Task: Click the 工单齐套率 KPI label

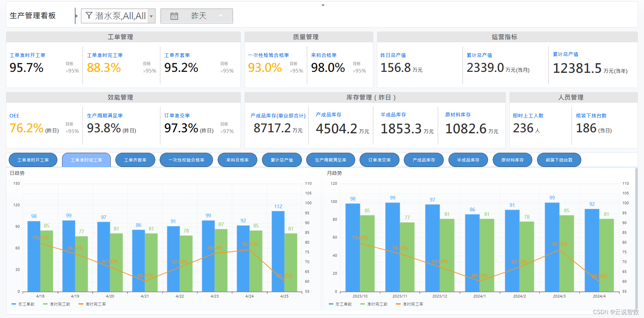Action: point(177,55)
